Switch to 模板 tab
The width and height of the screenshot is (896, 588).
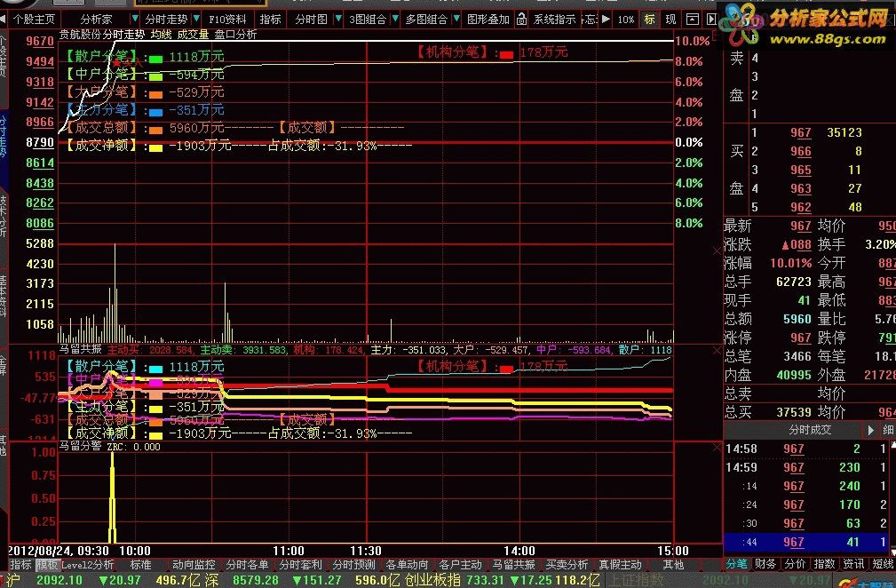pos(47,565)
